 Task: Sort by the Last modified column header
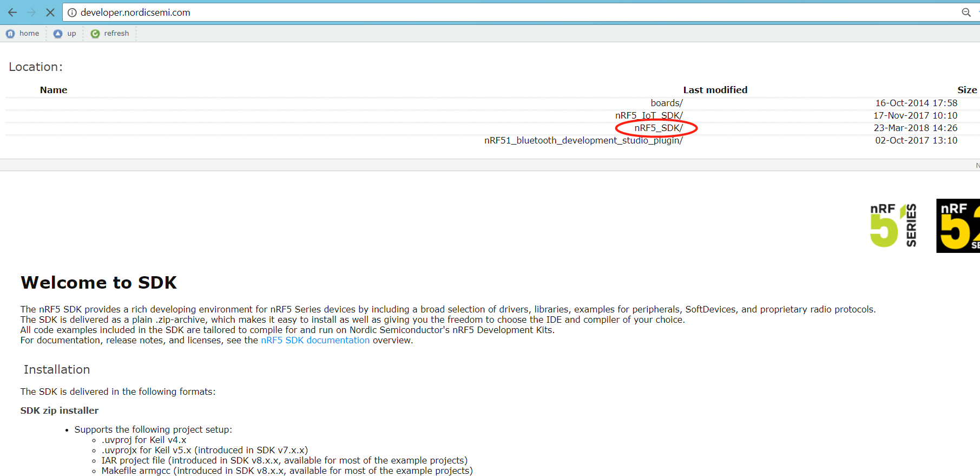[x=715, y=90]
